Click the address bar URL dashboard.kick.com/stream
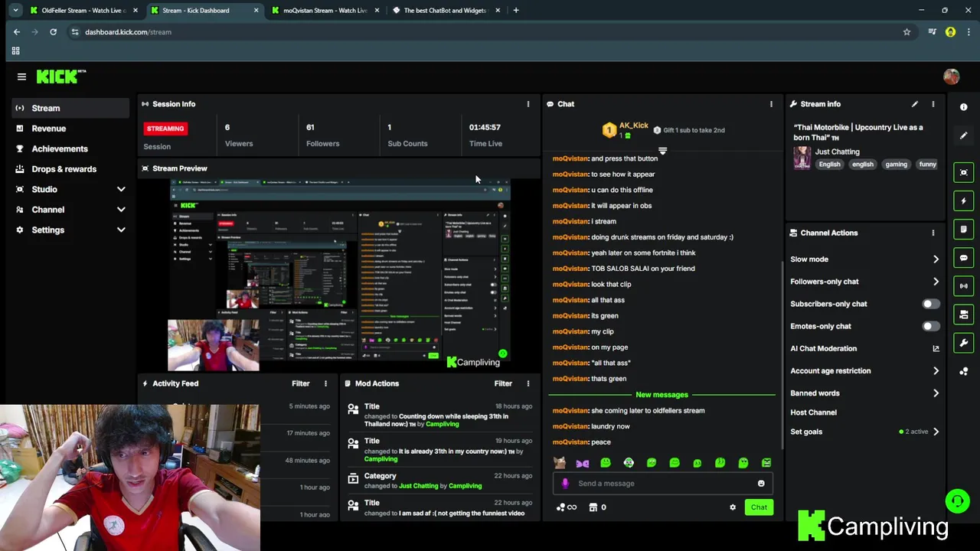 (x=128, y=32)
